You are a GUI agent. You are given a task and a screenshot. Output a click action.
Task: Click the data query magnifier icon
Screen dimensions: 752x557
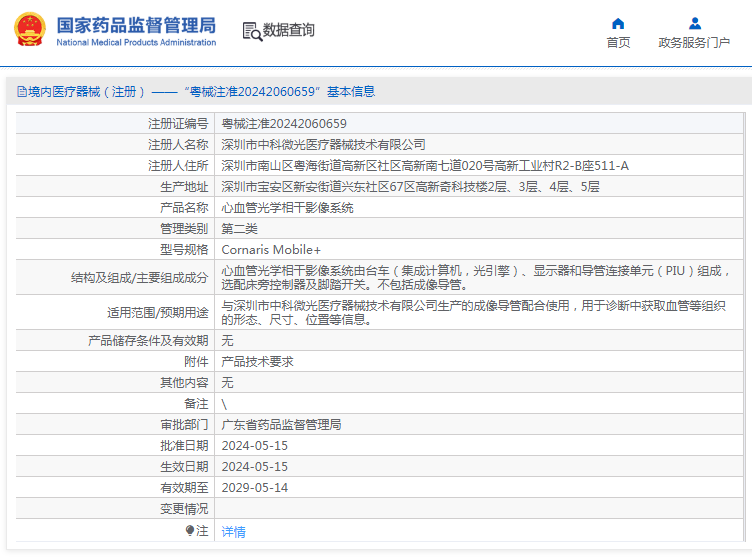[x=252, y=31]
